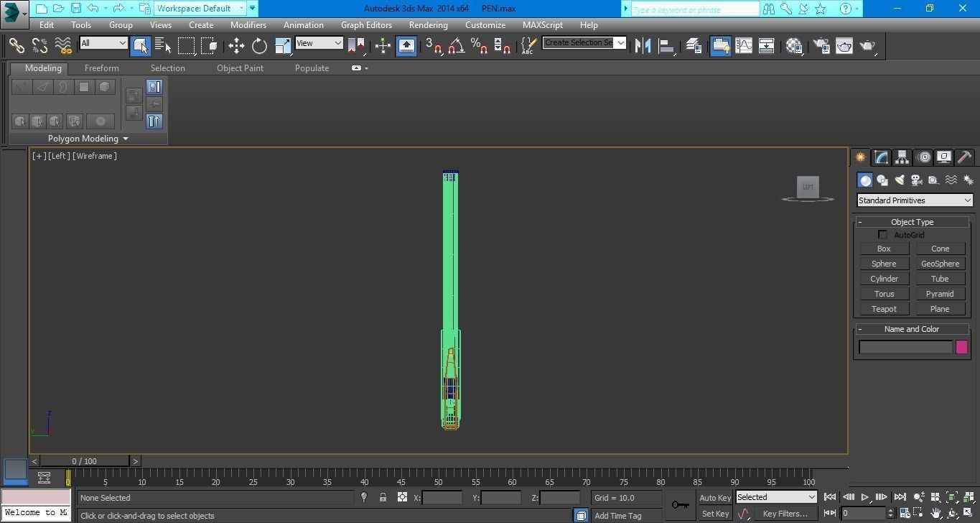
Task: Click time slider 0 / 100
Action: [84, 461]
